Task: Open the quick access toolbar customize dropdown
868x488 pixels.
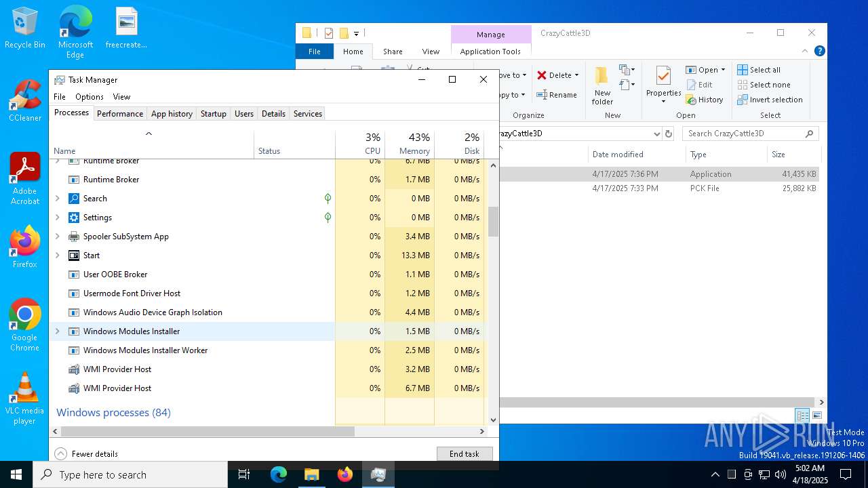Action: (x=356, y=33)
